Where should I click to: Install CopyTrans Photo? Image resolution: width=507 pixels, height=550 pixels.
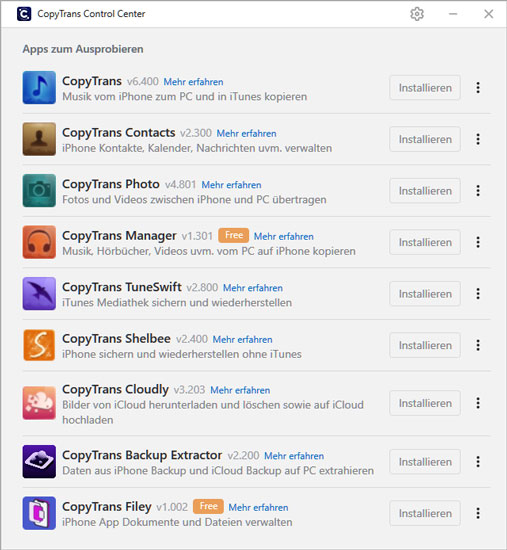tap(425, 191)
